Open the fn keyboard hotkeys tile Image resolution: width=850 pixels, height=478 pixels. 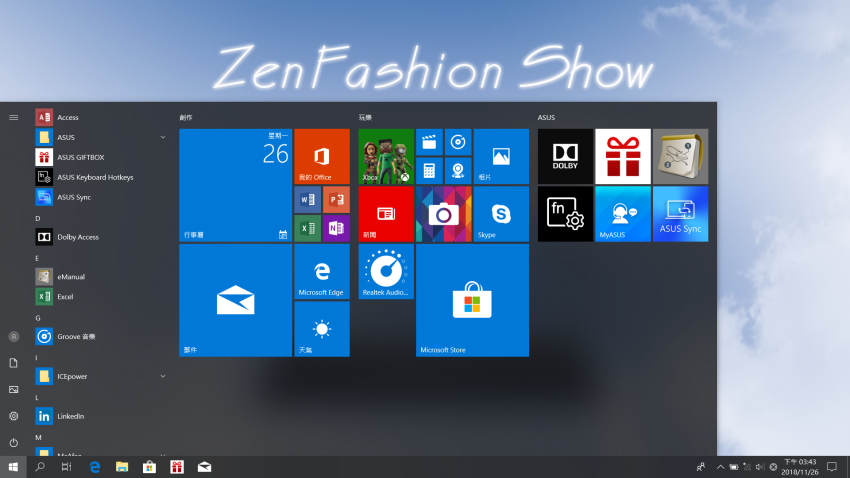[565, 214]
